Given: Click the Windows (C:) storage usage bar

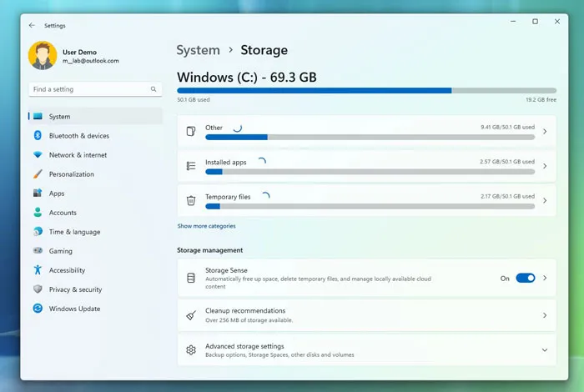Looking at the screenshot, I should (x=367, y=90).
